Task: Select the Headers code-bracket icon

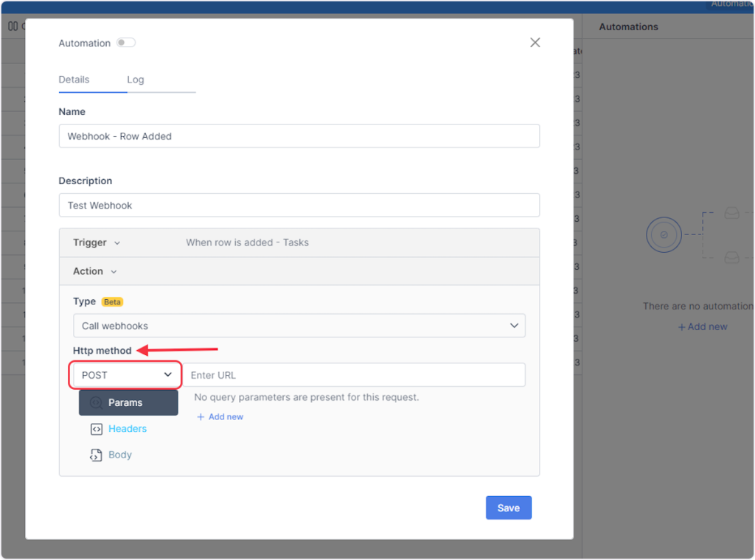Action: point(96,429)
